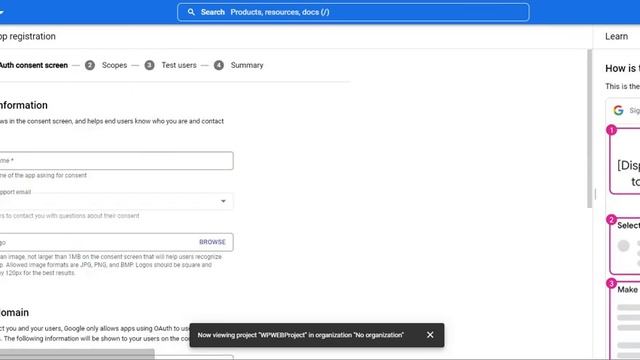This screenshot has width=640, height=360.
Task: Click the pink marker numbered 2
Action: [611, 220]
